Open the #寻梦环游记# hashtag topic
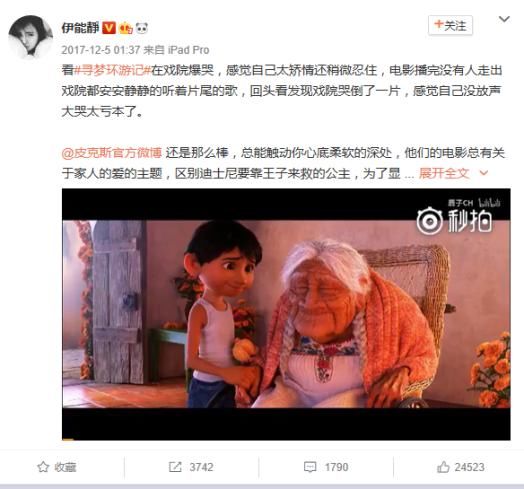 (112, 70)
